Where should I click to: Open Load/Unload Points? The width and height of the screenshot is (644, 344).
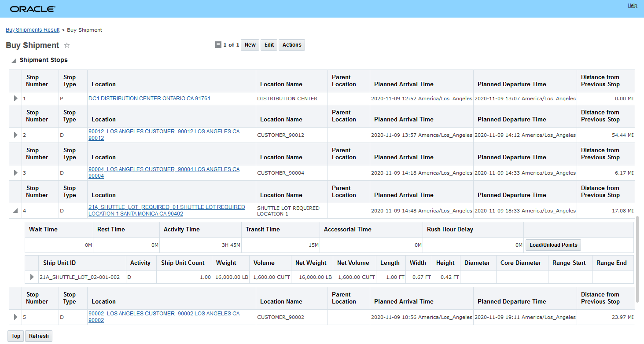[553, 245]
